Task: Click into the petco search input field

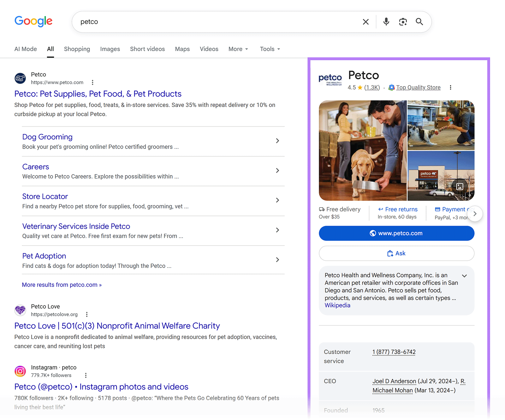Action: point(218,22)
